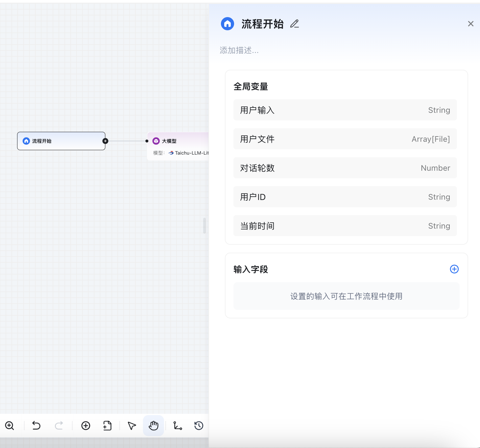Click the 当前时间 variable row
The width and height of the screenshot is (480, 448).
click(x=345, y=226)
